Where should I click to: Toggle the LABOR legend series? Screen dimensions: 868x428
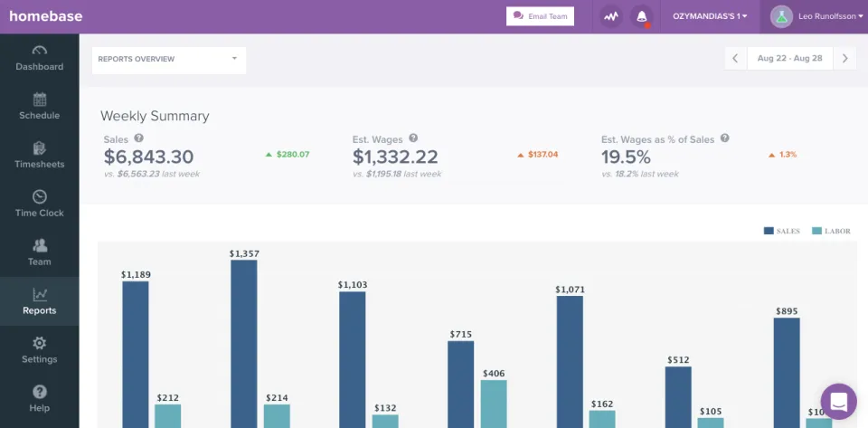[832, 231]
